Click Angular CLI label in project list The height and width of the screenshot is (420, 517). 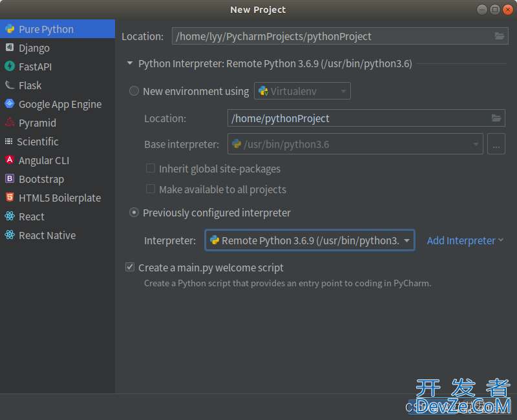tap(44, 160)
